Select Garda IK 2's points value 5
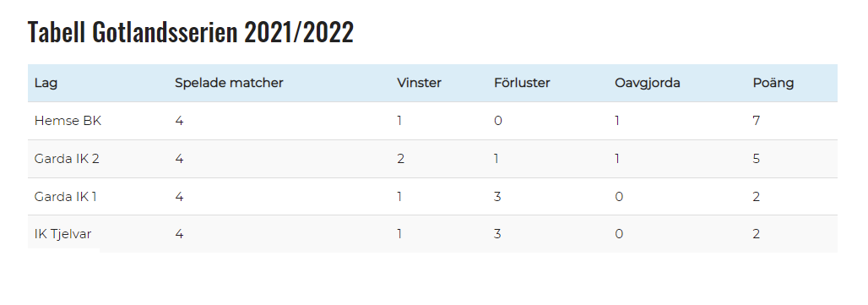 point(757,159)
